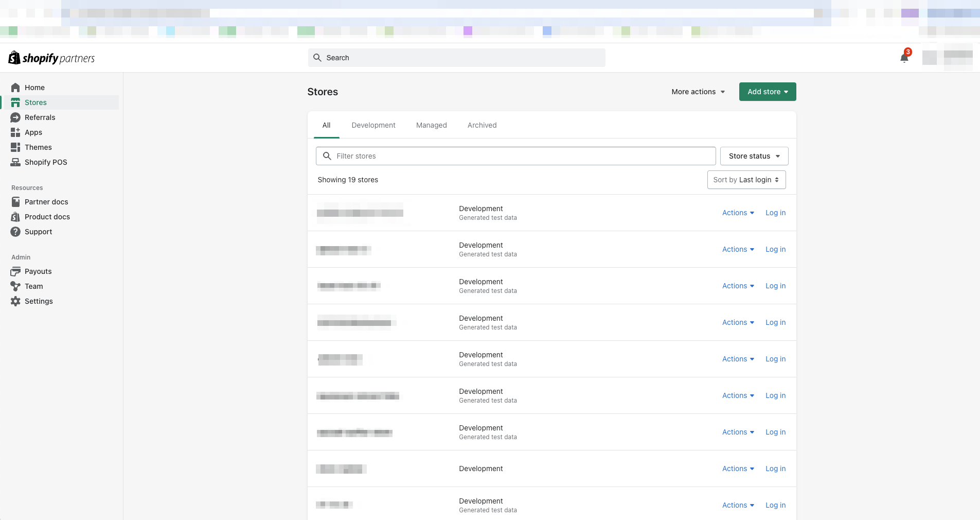This screenshot has height=520, width=980.
Task: Click the Themes layout icon
Action: [15, 147]
